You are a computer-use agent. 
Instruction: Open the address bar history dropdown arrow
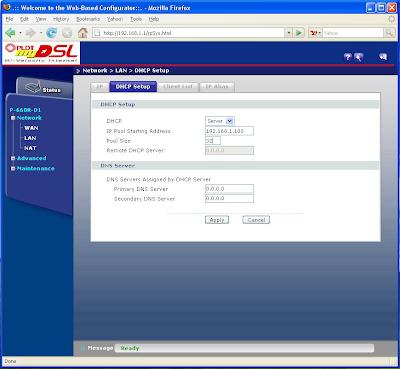tap(289, 33)
